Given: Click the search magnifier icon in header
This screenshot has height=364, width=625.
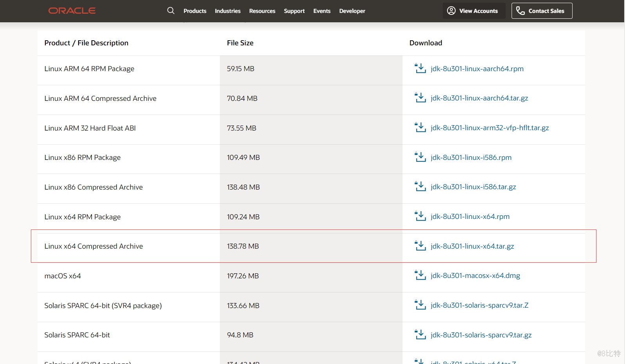Looking at the screenshot, I should coord(171,11).
